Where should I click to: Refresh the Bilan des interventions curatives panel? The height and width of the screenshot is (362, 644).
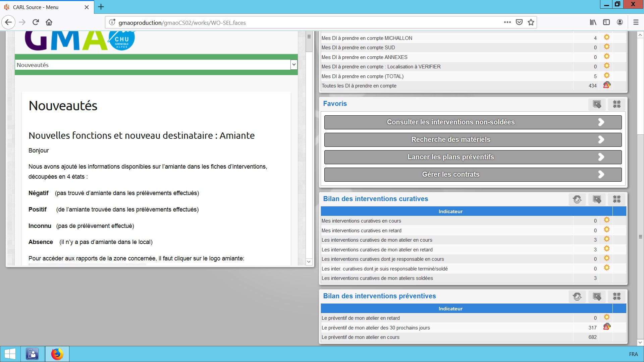[577, 199]
